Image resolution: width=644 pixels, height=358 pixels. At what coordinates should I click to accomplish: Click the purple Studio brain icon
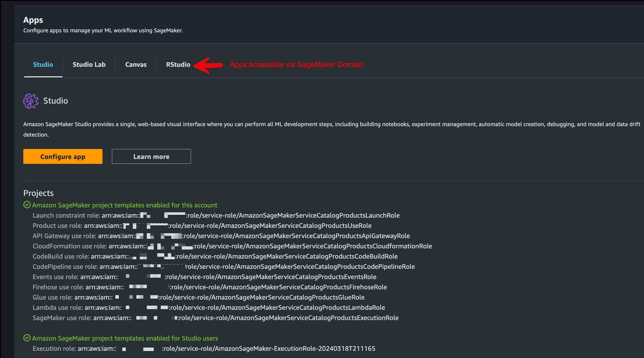click(31, 101)
